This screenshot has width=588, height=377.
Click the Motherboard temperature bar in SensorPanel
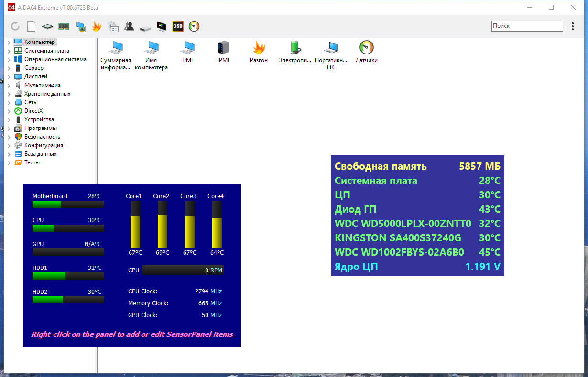68,205
